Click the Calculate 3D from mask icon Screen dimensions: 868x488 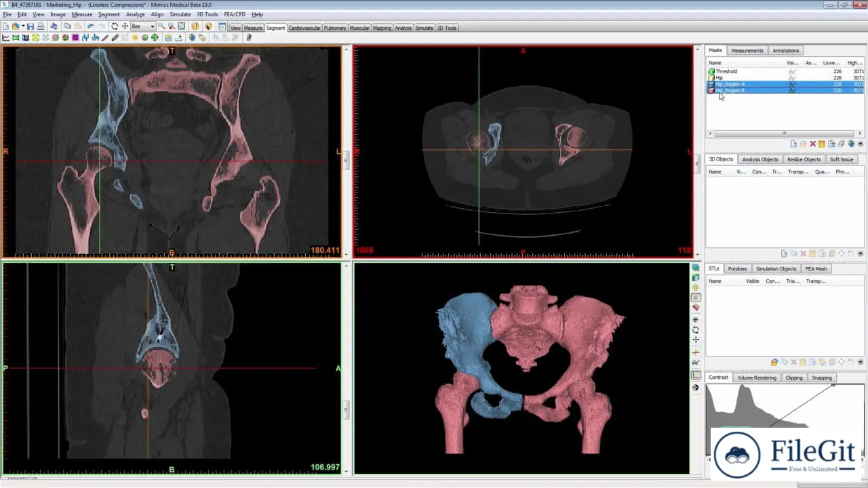coord(851,144)
